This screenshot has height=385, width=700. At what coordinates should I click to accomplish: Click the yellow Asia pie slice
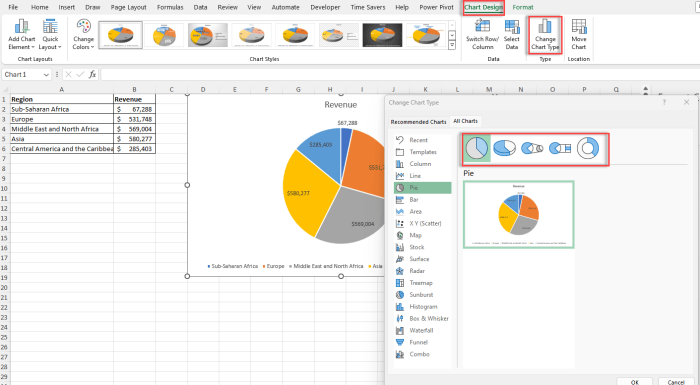click(x=308, y=192)
